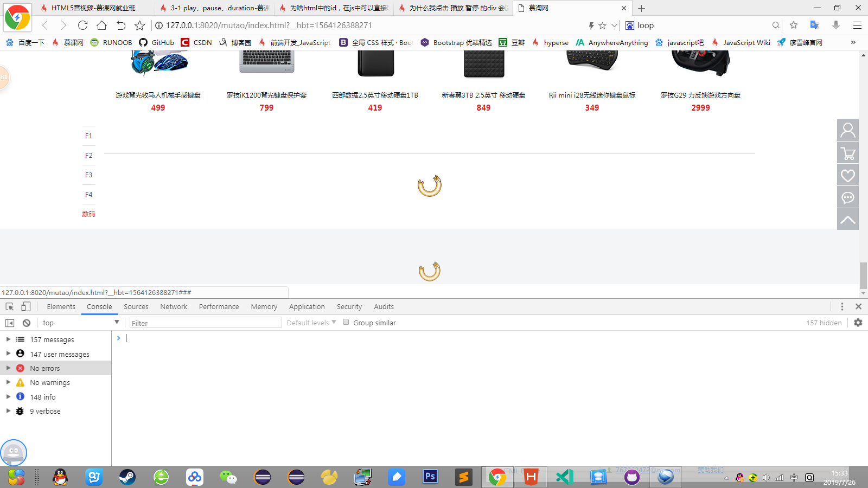Switch to the Audits tab
The image size is (868, 488).
click(x=384, y=306)
